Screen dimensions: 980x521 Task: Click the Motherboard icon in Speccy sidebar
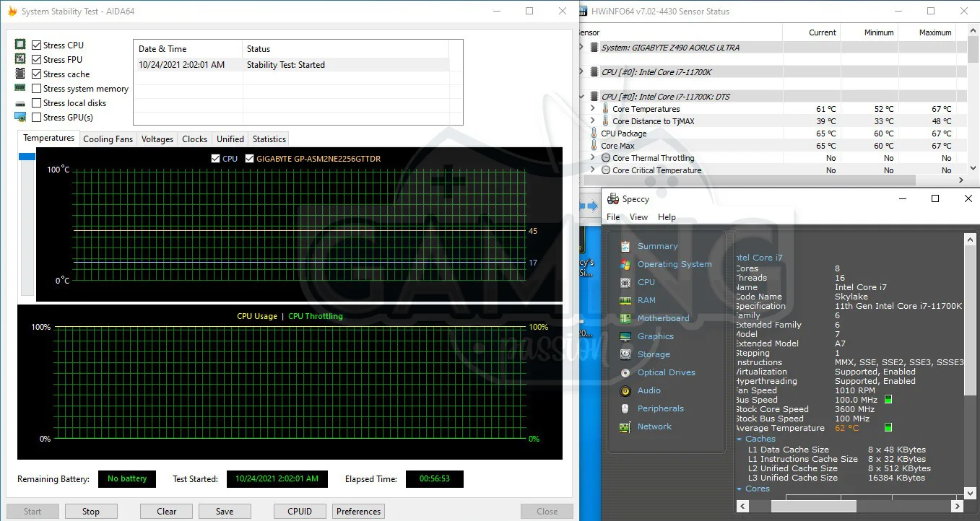[625, 318]
